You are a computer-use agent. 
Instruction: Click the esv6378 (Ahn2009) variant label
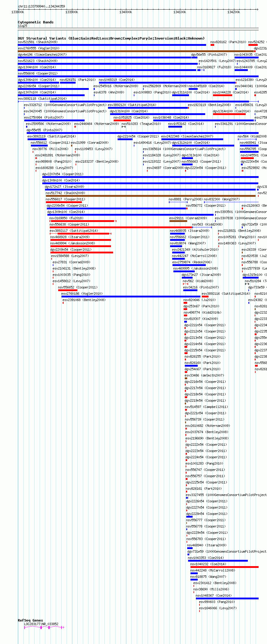coord(109,92)
